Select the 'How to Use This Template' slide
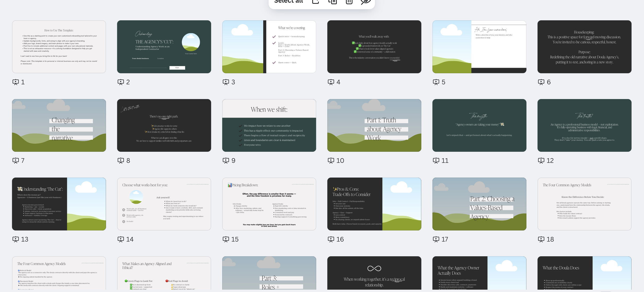 59,47
